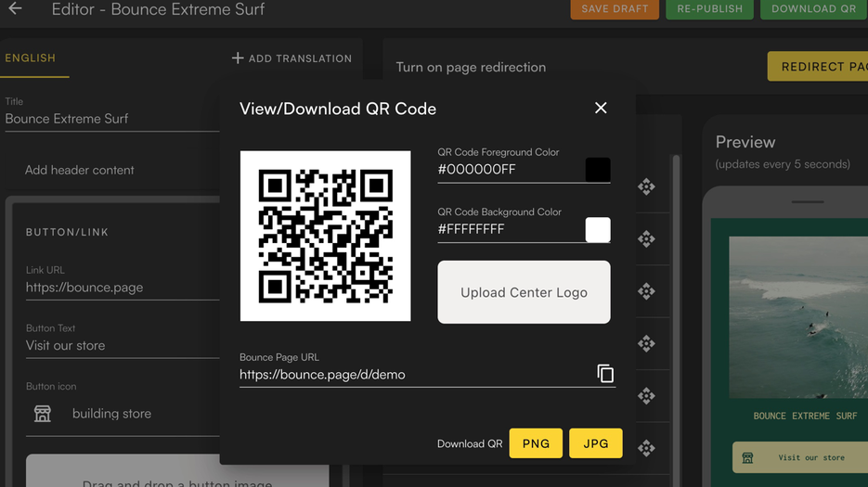Click the plus icon for Add Translation

coord(238,58)
